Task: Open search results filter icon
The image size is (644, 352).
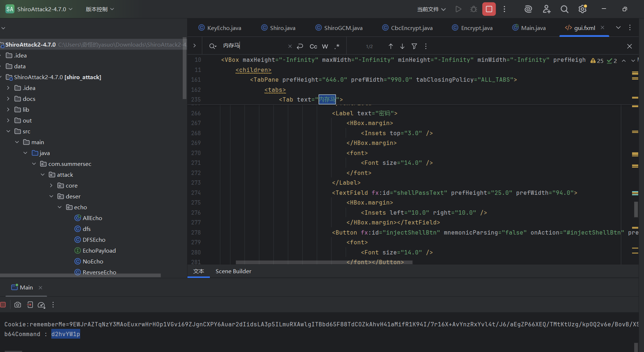Action: pyautogui.click(x=414, y=46)
